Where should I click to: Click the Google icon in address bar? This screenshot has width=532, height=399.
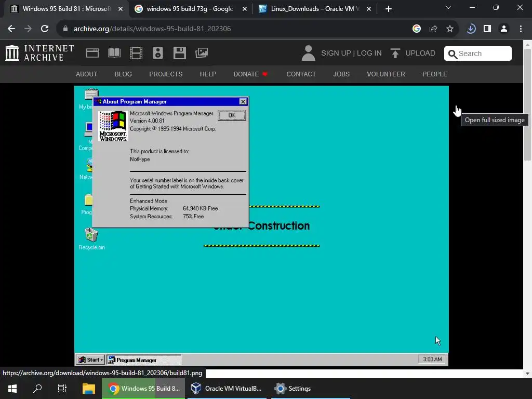click(x=416, y=29)
